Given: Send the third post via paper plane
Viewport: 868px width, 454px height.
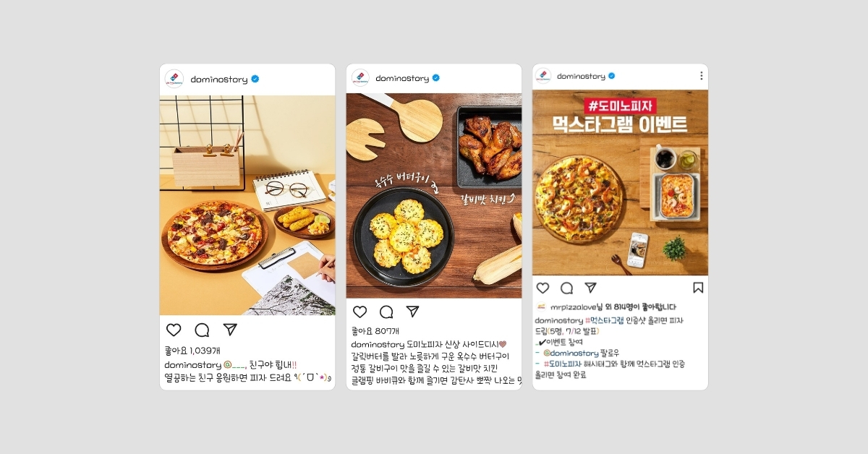Looking at the screenshot, I should click(x=590, y=288).
